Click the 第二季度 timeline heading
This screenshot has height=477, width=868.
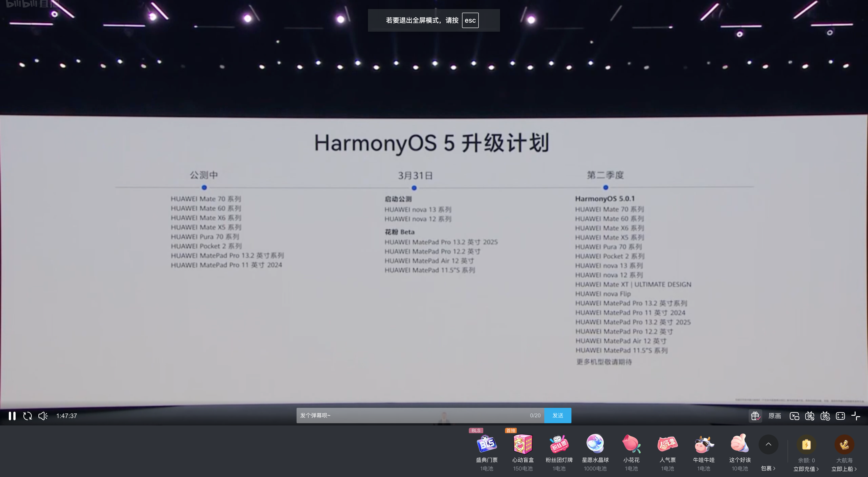(605, 175)
